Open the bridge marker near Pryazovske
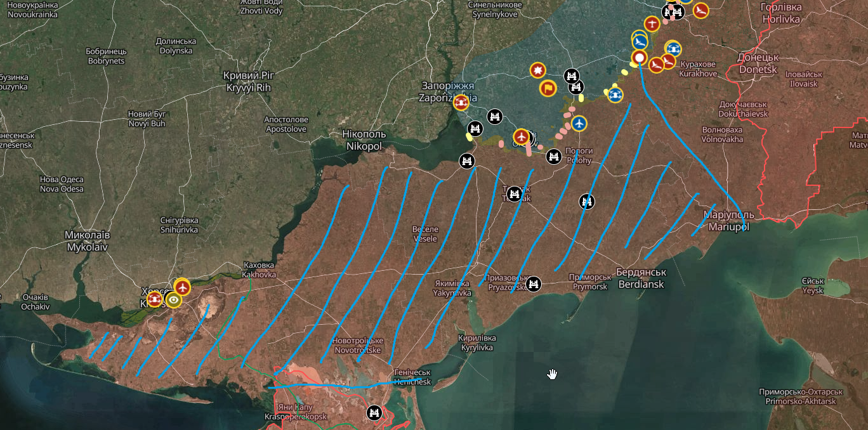Image resolution: width=868 pixels, height=430 pixels. (x=534, y=283)
